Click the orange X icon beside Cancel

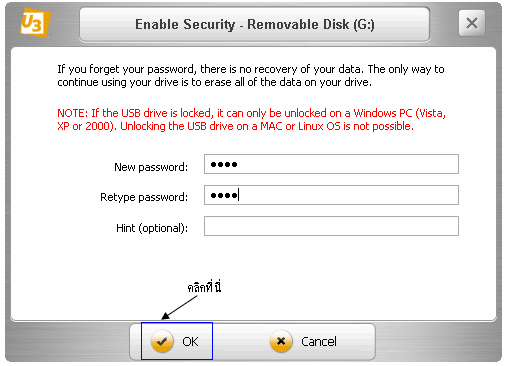click(x=281, y=341)
